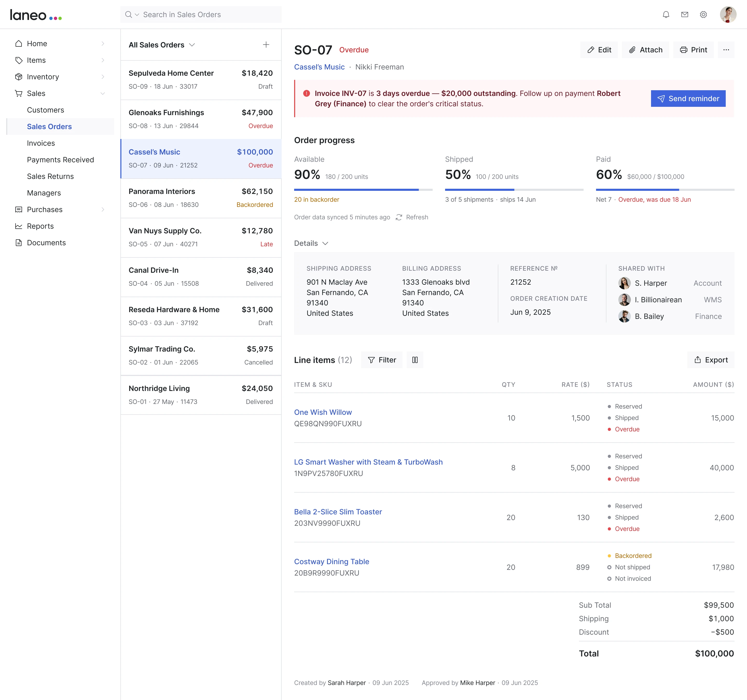Expand the Home menu chevron

coord(103,44)
